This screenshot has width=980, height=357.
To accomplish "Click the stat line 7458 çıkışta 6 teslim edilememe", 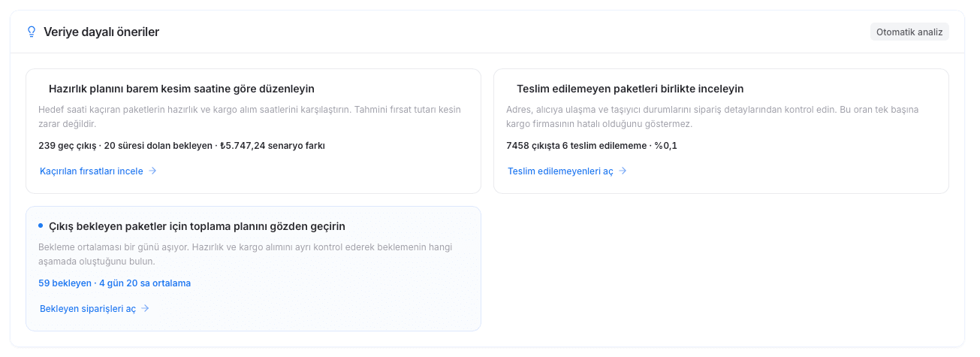I will coord(592,146).
